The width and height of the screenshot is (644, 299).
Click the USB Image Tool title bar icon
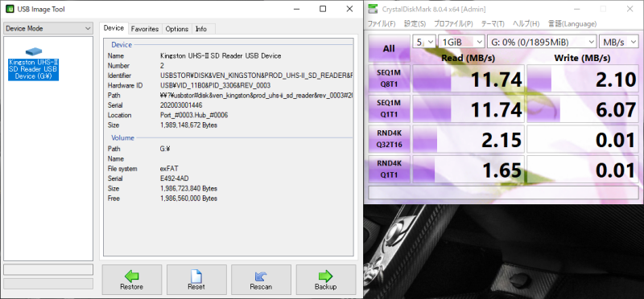[10, 9]
